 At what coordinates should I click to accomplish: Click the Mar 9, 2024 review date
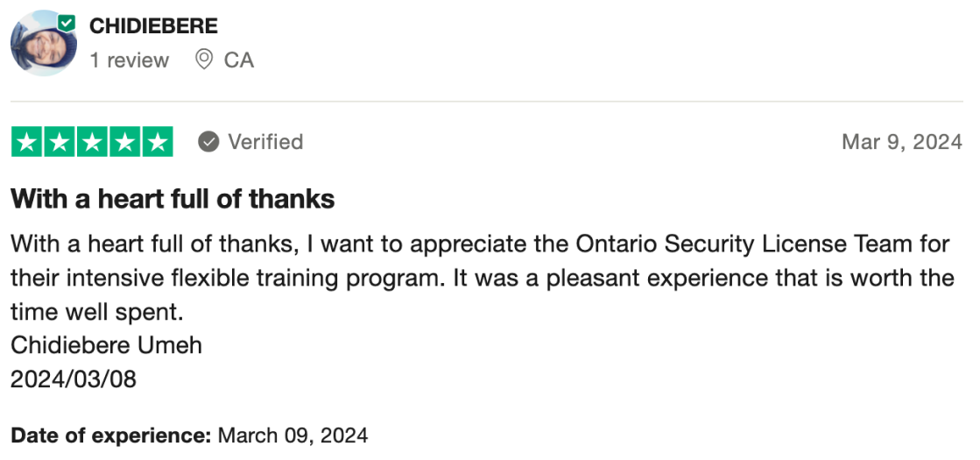click(x=901, y=142)
